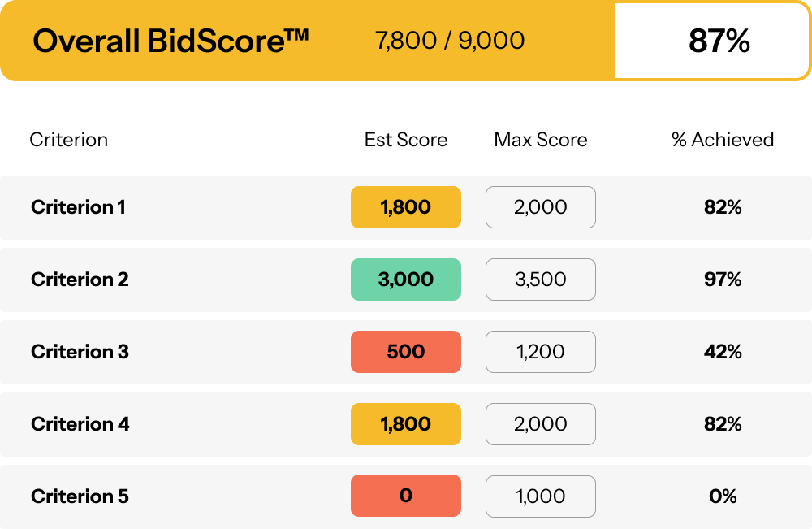The image size is (812, 529).
Task: Click the 7,800 / 9,000 total score
Action: pyautogui.click(x=450, y=41)
